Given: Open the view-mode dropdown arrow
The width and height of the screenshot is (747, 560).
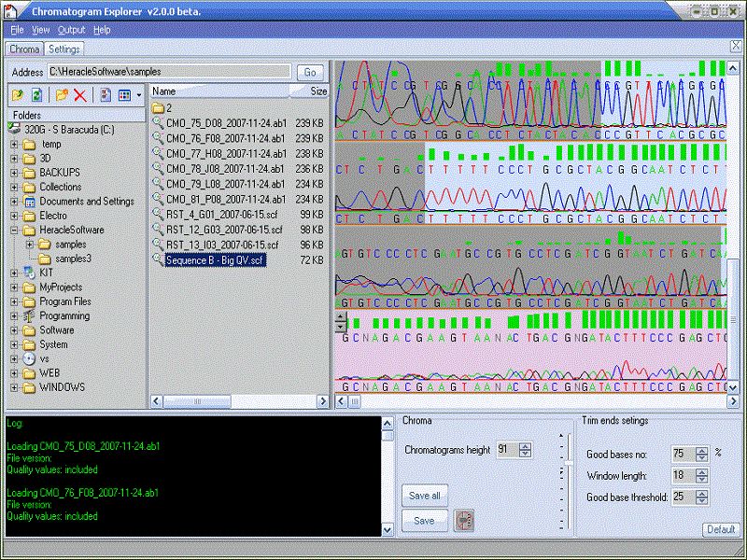Looking at the screenshot, I should click(138, 95).
